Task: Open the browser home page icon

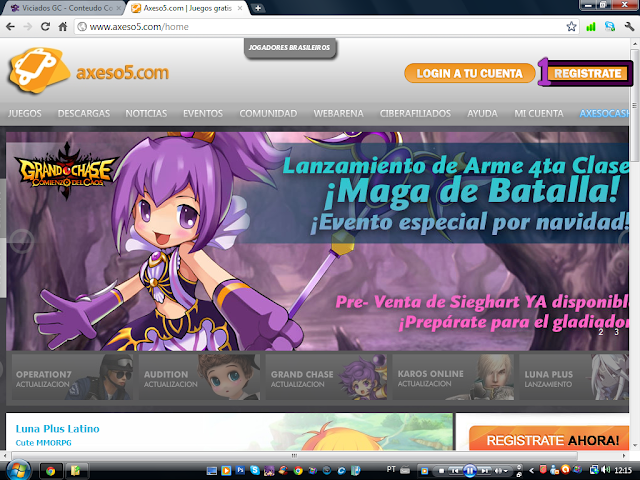Action: click(63, 27)
